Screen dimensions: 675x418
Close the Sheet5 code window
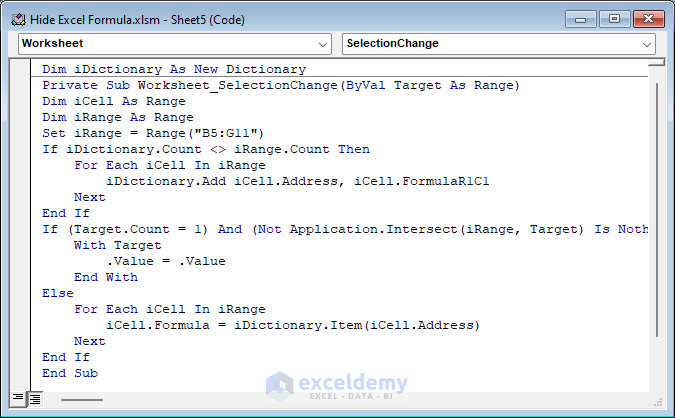point(646,18)
